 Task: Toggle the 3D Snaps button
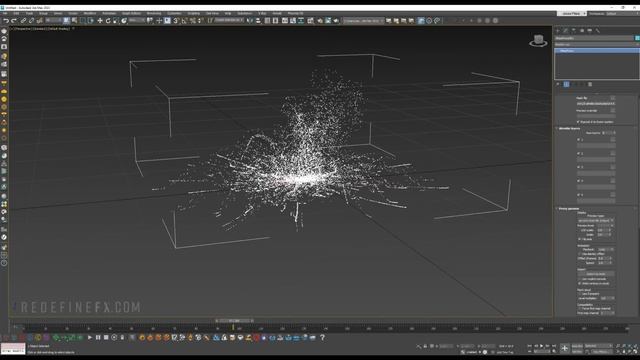click(x=176, y=20)
